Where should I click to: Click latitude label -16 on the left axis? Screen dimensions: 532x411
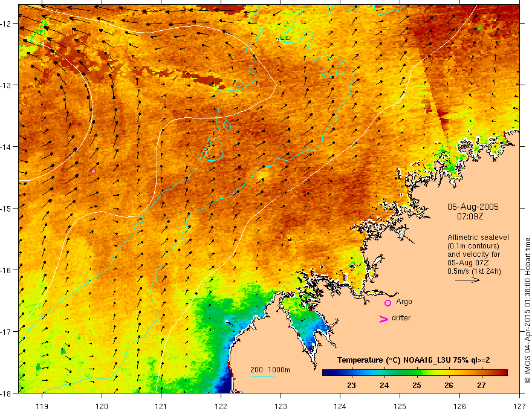(6, 270)
